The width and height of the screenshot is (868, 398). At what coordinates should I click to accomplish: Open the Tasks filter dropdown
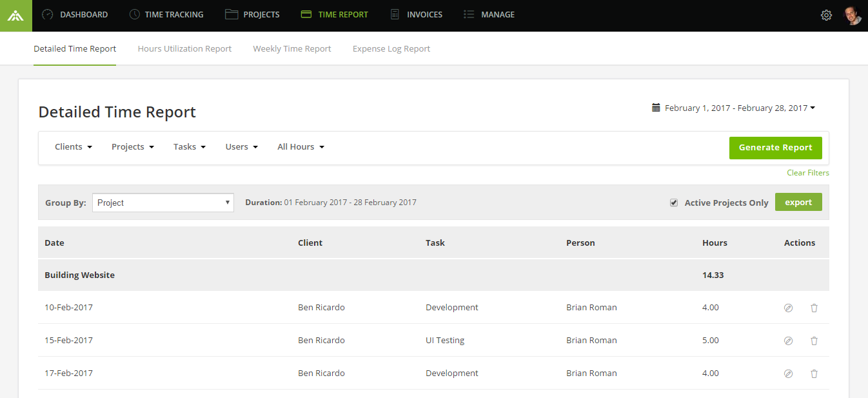pyautogui.click(x=190, y=146)
